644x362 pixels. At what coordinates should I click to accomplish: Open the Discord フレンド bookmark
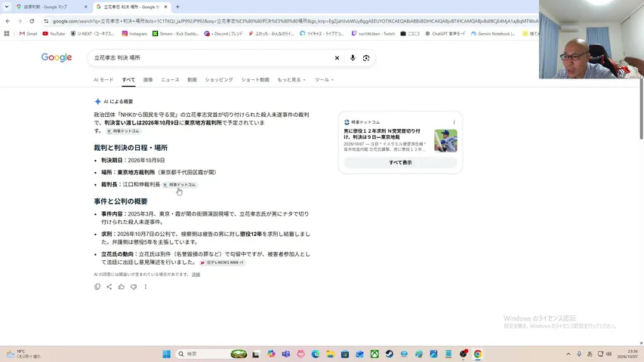(x=223, y=34)
